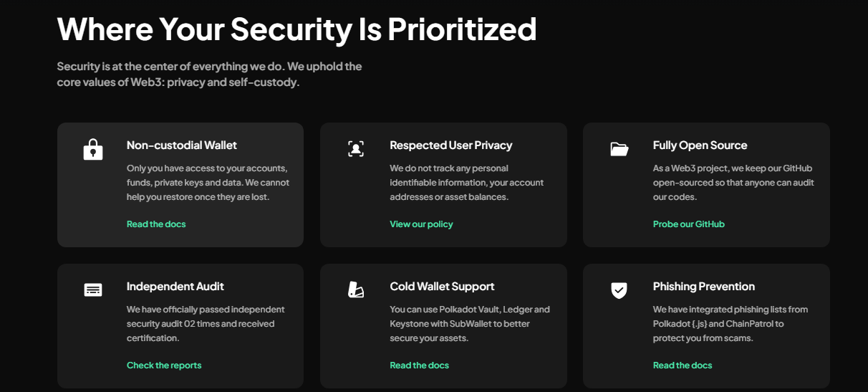Open the 'Check the reports' link
The image size is (868, 392).
[164, 365]
